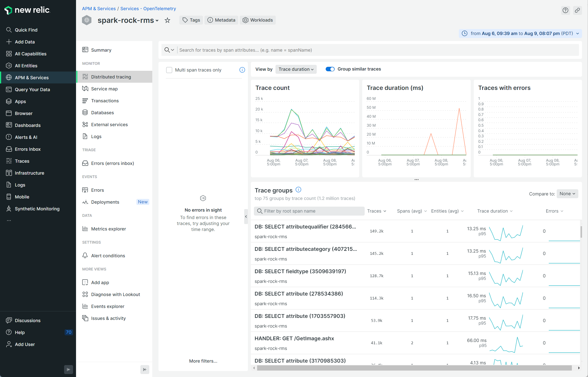The width and height of the screenshot is (588, 377).
Task: Open Alerts & AI icon
Action: pyautogui.click(x=9, y=137)
